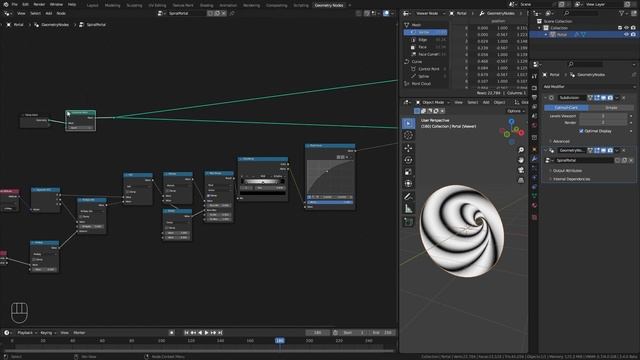Switch to the Layout workspace tab

tap(93, 5)
